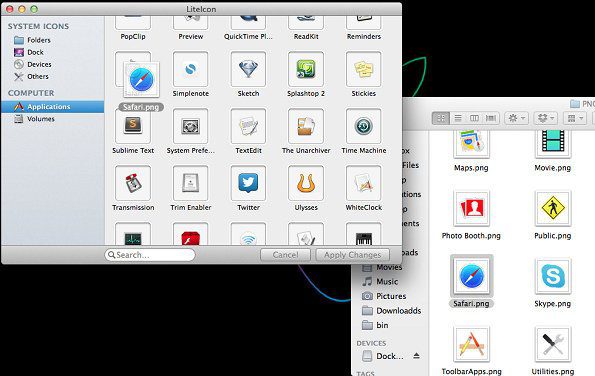Screen dimensions: 595x376
Task: Select the Sketch diamond icon
Action: pos(248,69)
